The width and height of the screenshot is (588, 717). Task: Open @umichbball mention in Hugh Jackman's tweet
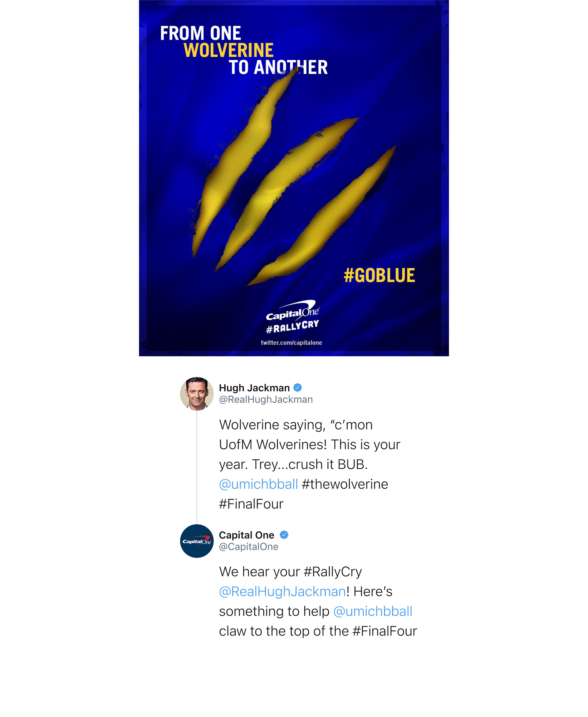click(x=258, y=484)
